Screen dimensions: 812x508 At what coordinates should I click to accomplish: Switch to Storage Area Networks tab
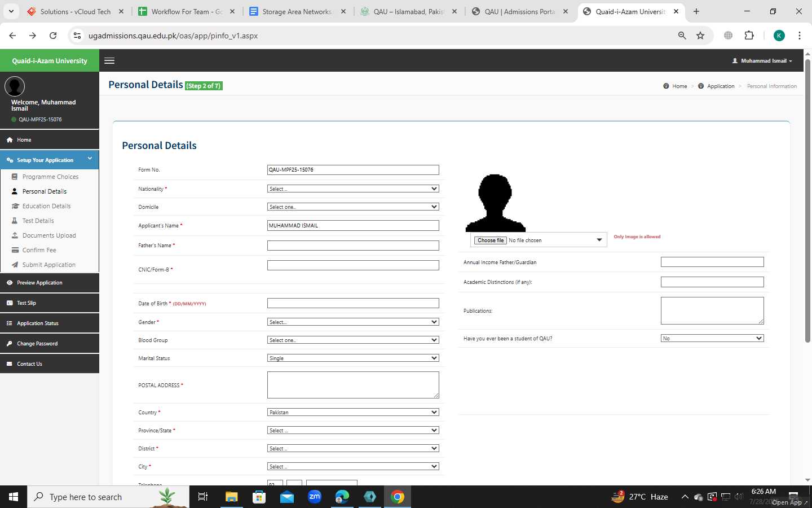298,11
